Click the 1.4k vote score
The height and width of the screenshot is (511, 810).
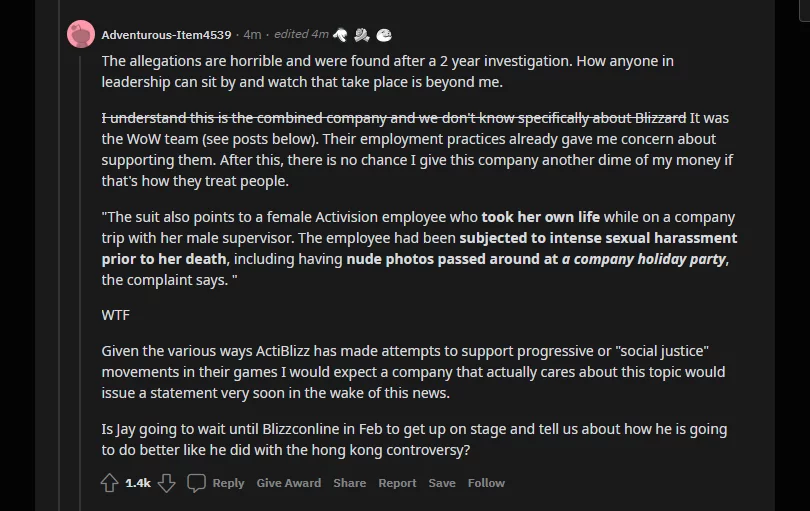[x=138, y=483]
